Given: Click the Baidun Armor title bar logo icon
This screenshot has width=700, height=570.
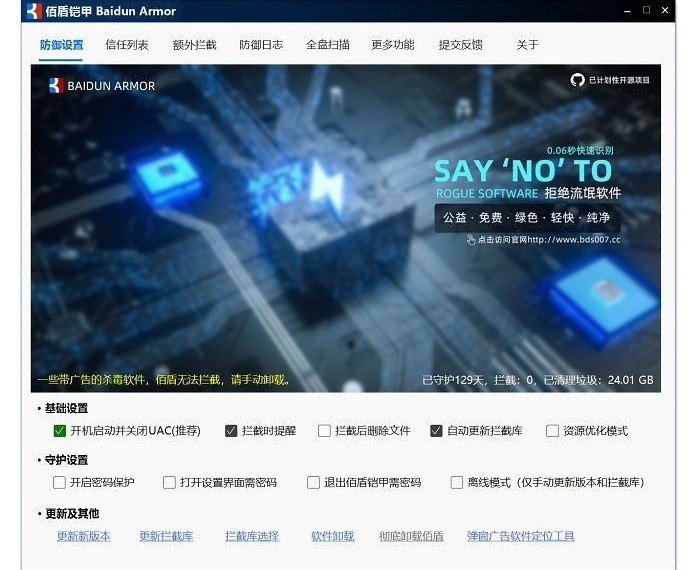Looking at the screenshot, I should [x=34, y=11].
